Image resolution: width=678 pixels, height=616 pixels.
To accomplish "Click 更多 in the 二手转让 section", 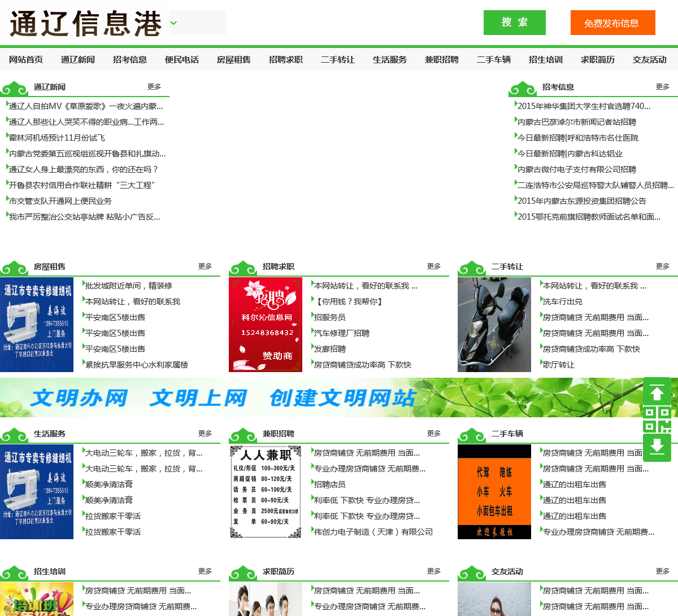I will [x=663, y=266].
